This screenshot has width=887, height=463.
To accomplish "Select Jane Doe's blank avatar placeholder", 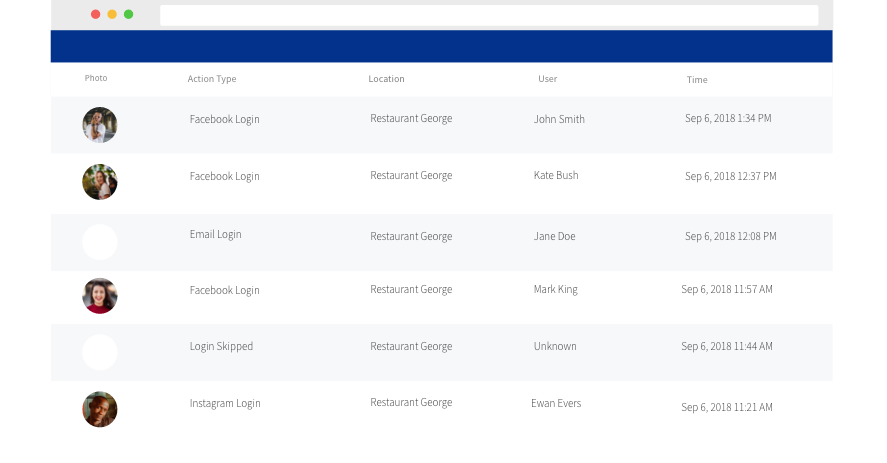I will pyautogui.click(x=100, y=242).
